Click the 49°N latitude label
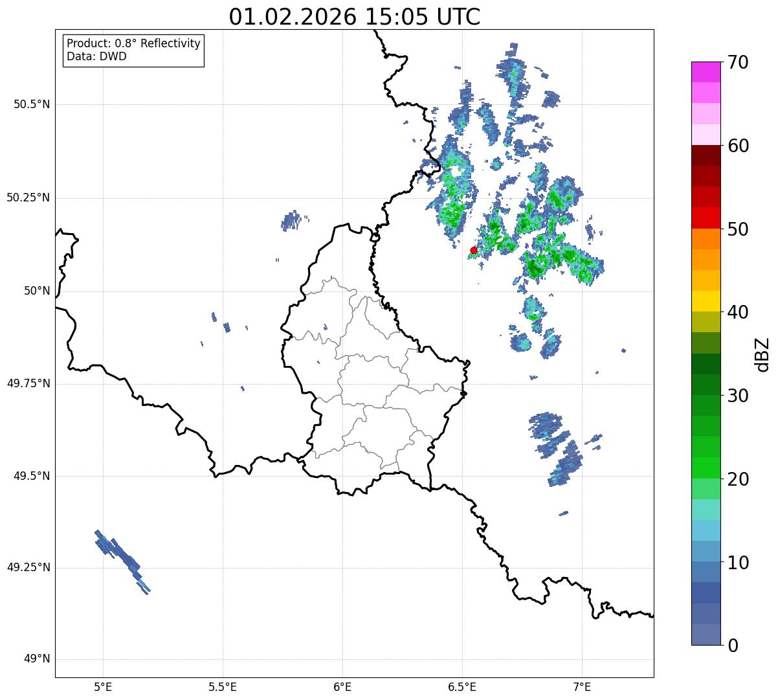778x700 pixels. [x=37, y=659]
